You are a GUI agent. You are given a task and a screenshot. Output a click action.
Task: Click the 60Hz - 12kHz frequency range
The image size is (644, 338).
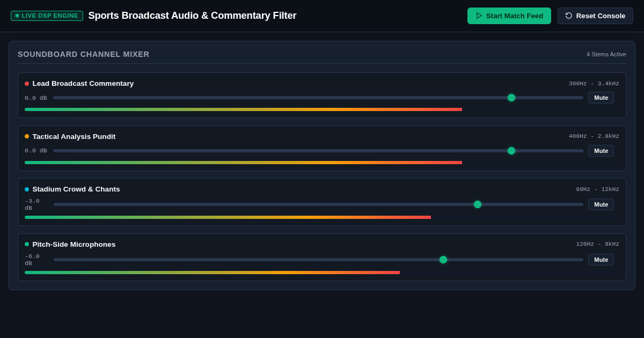[598, 189]
